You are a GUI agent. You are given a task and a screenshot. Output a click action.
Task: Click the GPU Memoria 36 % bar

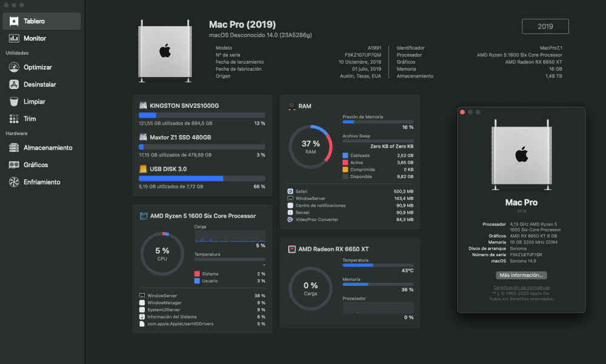[378, 285]
